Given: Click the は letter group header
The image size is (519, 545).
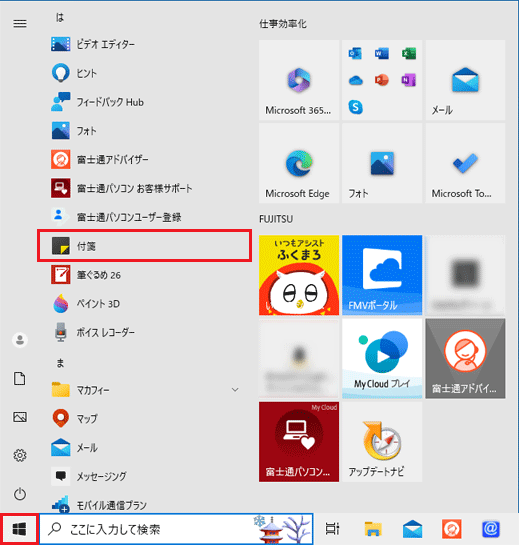Looking at the screenshot, I should pos(60,17).
